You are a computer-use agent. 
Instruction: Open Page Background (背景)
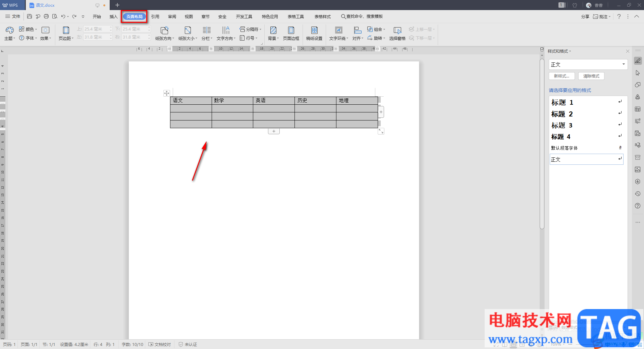pyautogui.click(x=273, y=33)
